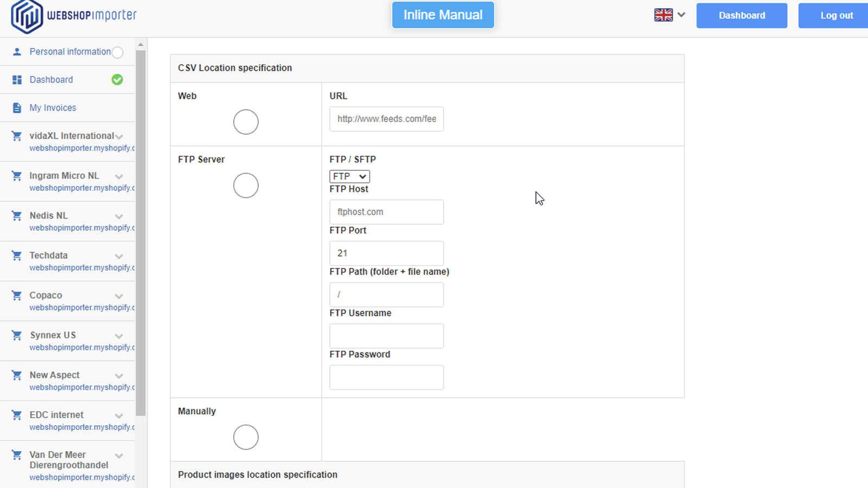
Task: Expand the EDC internet chevron
Action: coord(119,415)
